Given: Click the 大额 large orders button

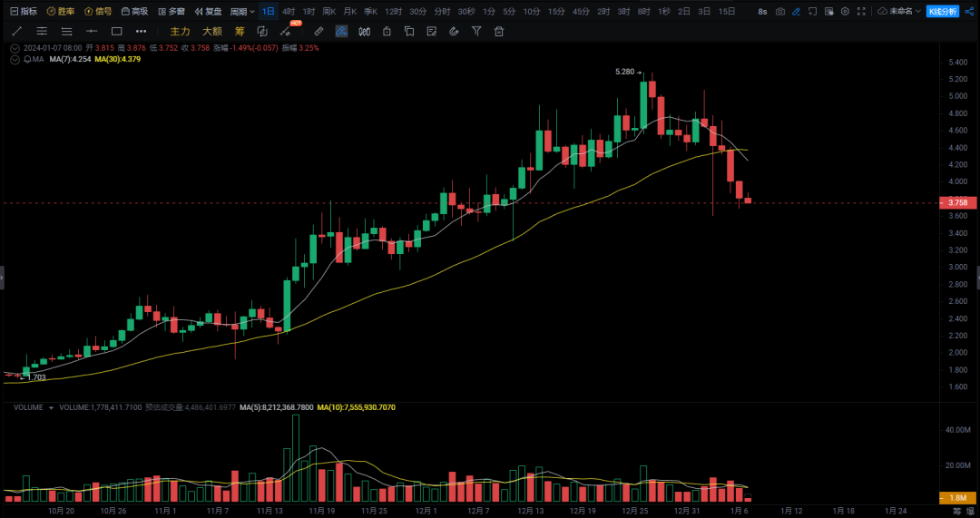Looking at the screenshot, I should 212,31.
